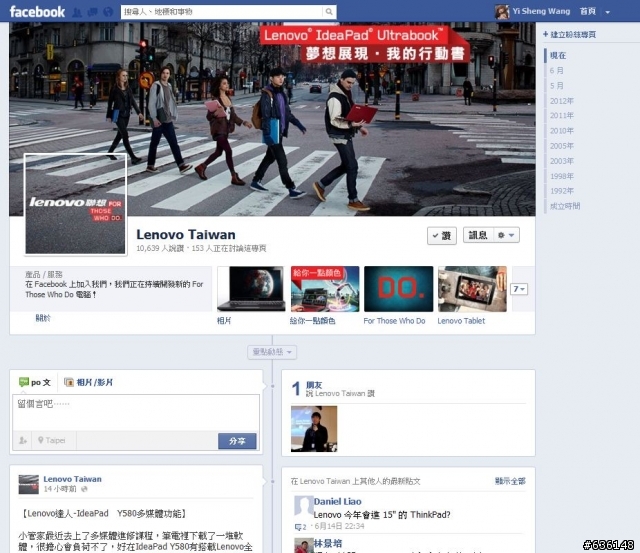Viewport: 640px width, 553px height.
Task: Jump to 2010年 on timeline
Action: (x=562, y=131)
